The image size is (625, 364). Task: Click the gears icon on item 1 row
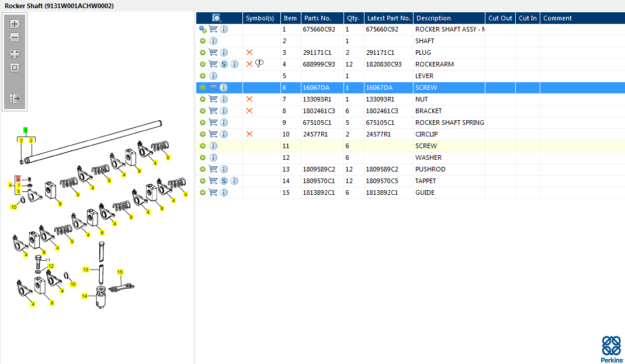click(x=203, y=29)
